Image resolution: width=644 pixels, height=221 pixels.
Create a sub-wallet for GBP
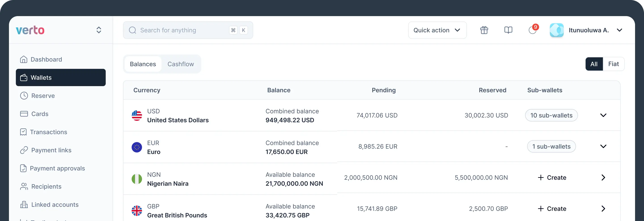[552, 209]
